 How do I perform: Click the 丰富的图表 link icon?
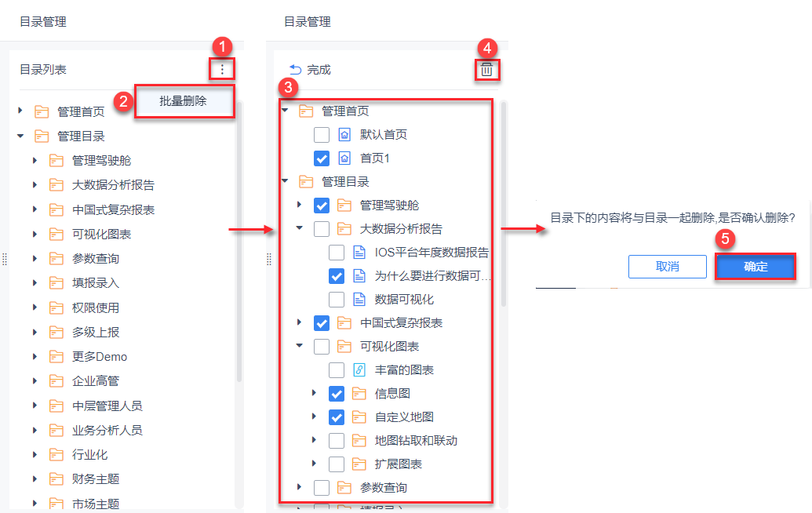[x=359, y=370]
